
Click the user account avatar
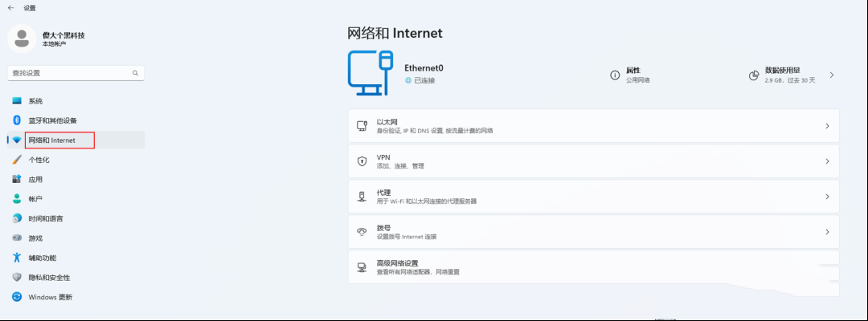[23, 39]
